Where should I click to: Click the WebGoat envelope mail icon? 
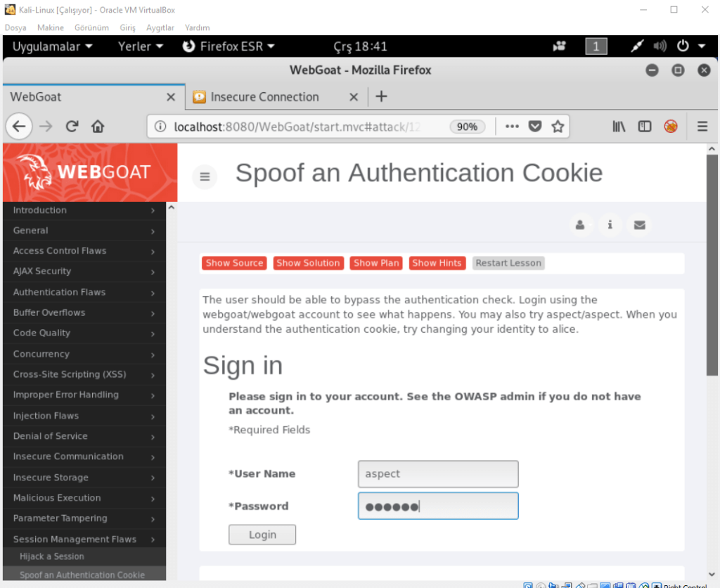click(639, 225)
